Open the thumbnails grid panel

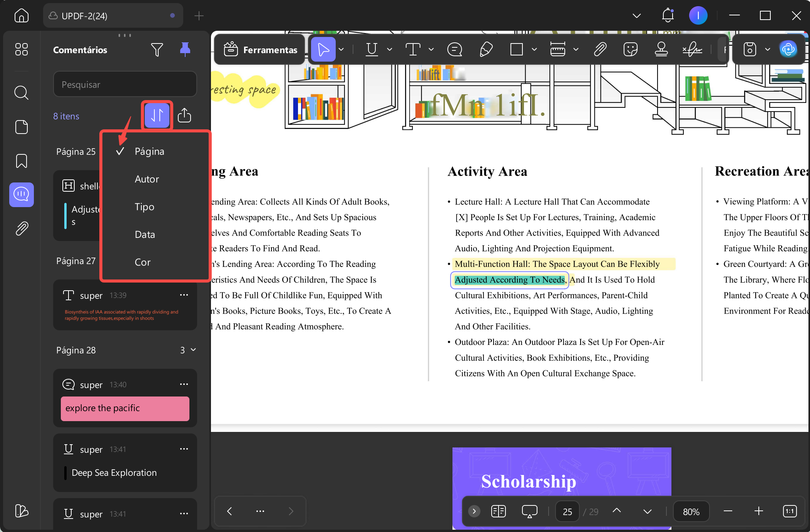click(22, 49)
